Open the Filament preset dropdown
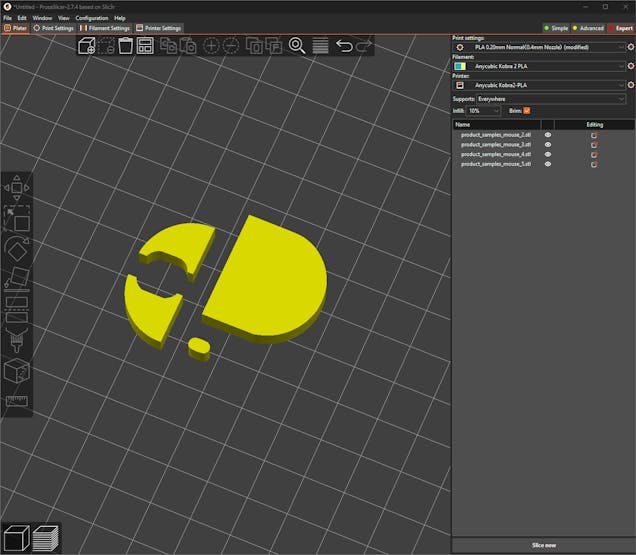Screen dimensions: 636x555 (x=539, y=66)
